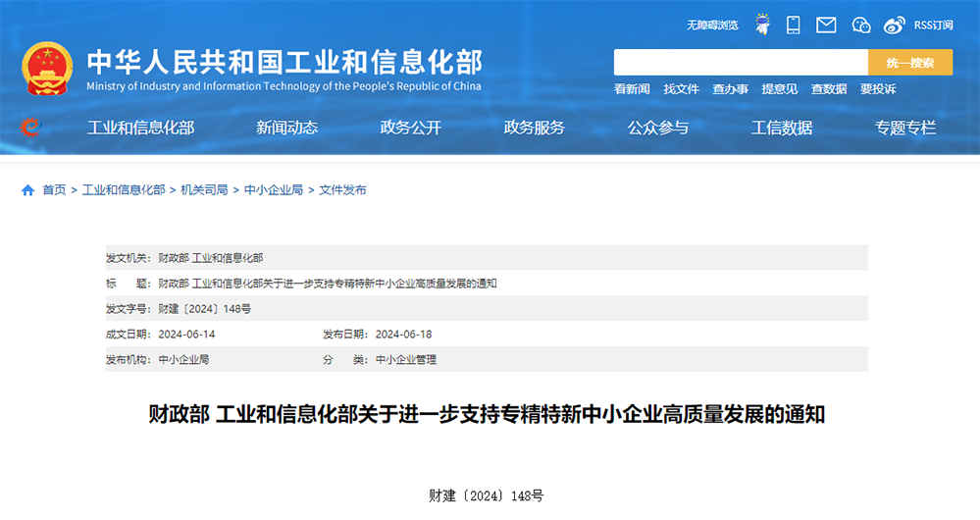The height and width of the screenshot is (520, 980).
Task: Open the 专题专栏 navigation menu
Action: pos(905,128)
